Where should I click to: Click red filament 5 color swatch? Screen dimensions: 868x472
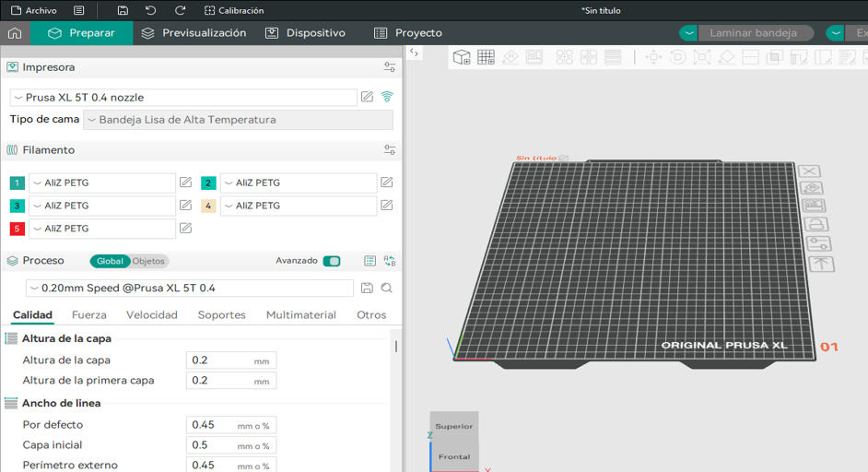18,229
